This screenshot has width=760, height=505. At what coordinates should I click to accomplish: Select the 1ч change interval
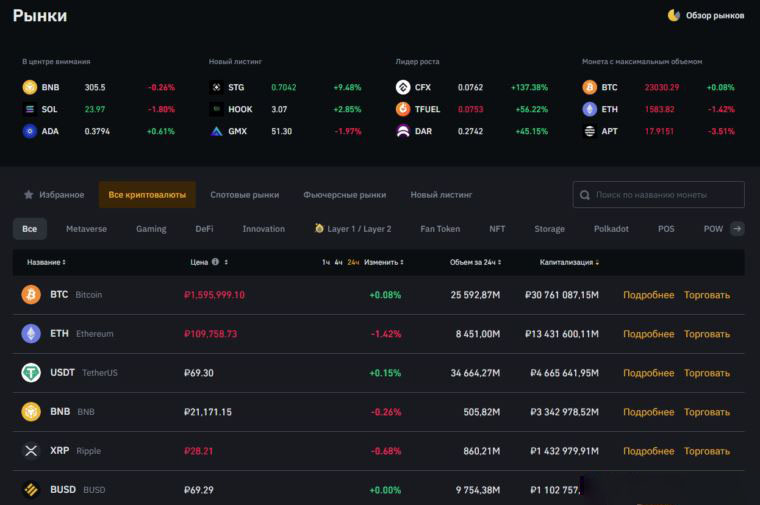tap(326, 262)
